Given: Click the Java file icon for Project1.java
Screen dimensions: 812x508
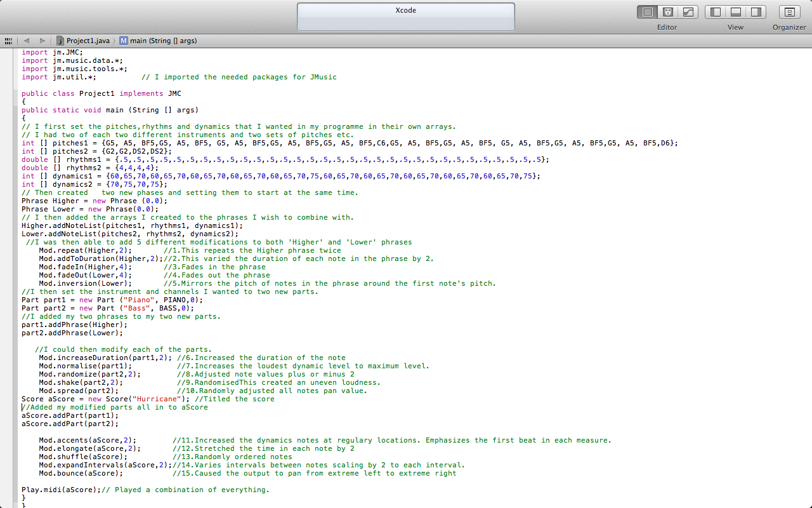Looking at the screenshot, I should click(x=60, y=41).
